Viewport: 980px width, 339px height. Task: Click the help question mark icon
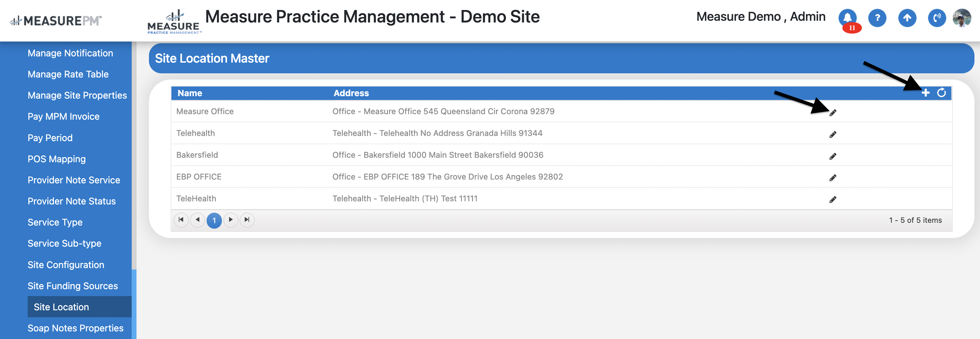[x=877, y=18]
